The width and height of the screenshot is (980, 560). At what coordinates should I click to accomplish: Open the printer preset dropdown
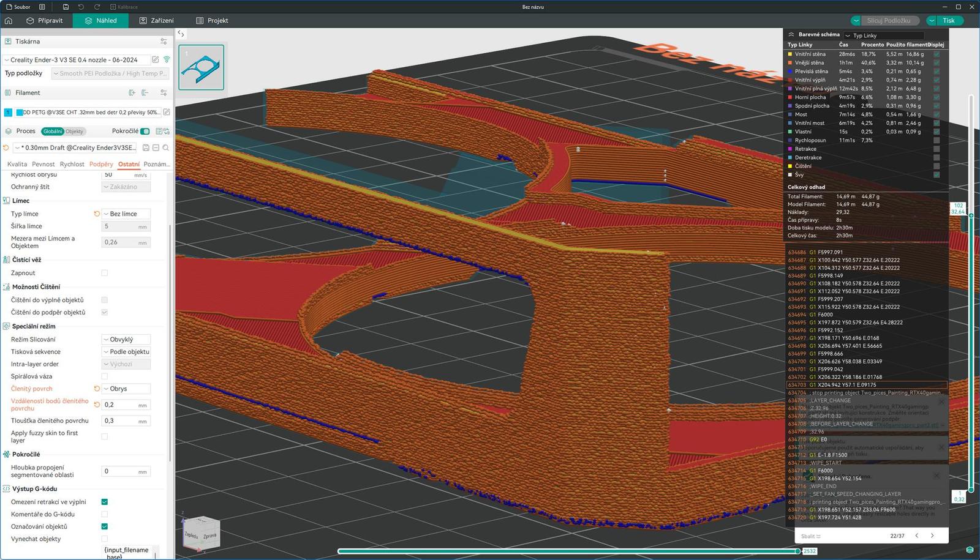[x=76, y=60]
